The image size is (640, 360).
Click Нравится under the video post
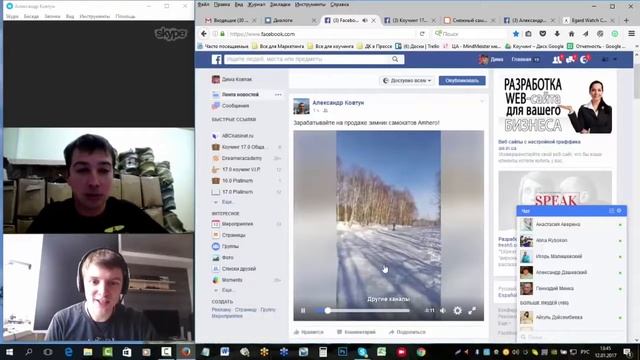pos(309,332)
